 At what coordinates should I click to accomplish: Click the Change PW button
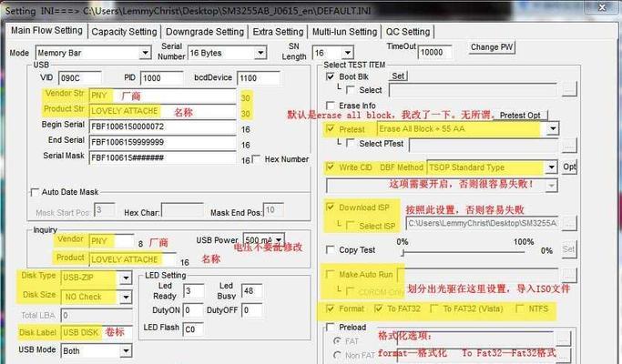click(x=491, y=47)
